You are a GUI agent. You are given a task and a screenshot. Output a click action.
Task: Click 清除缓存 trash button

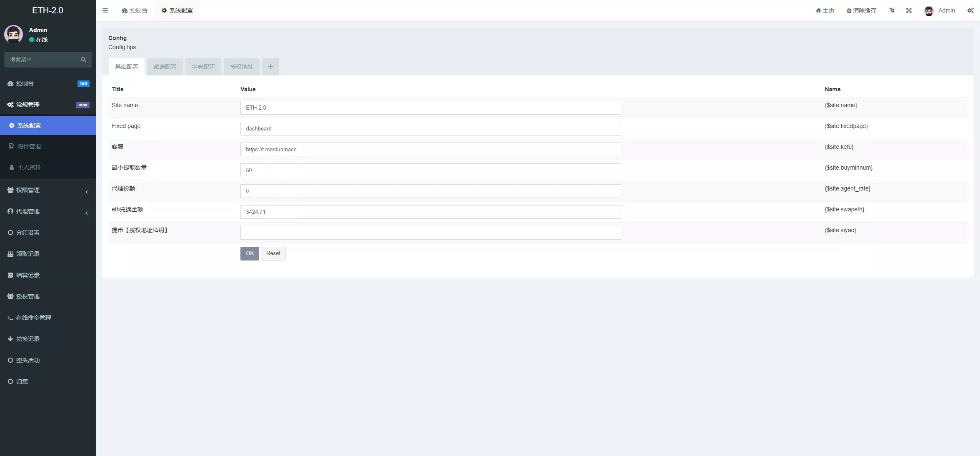click(861, 10)
